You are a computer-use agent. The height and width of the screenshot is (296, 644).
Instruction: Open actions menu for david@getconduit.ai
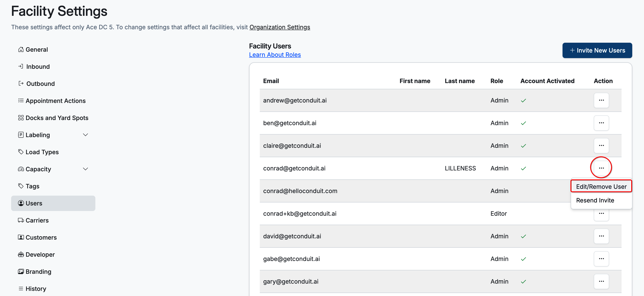pyautogui.click(x=601, y=236)
